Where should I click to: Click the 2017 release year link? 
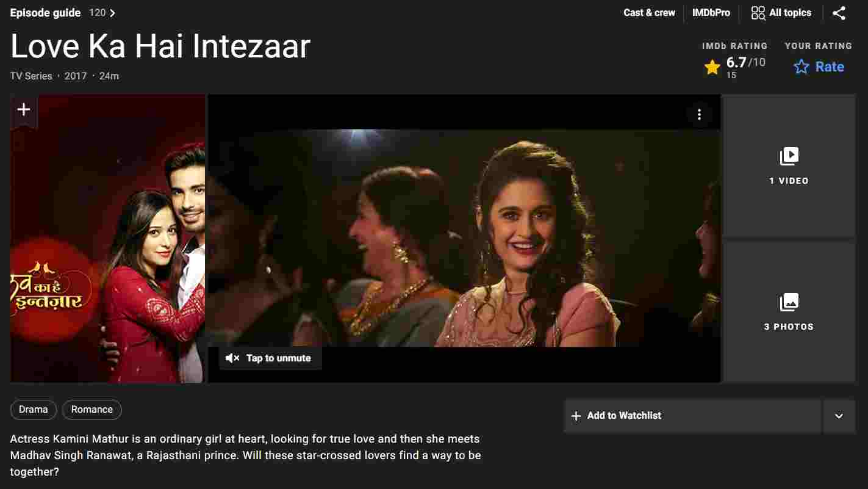[76, 76]
